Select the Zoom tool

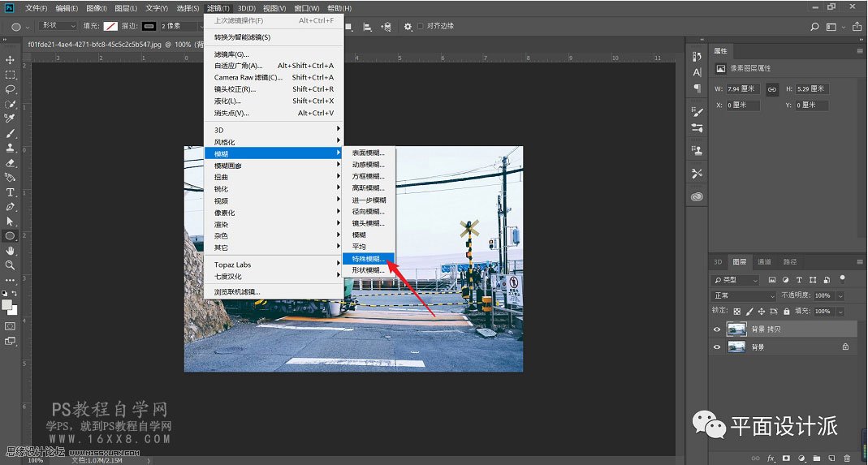point(10,265)
